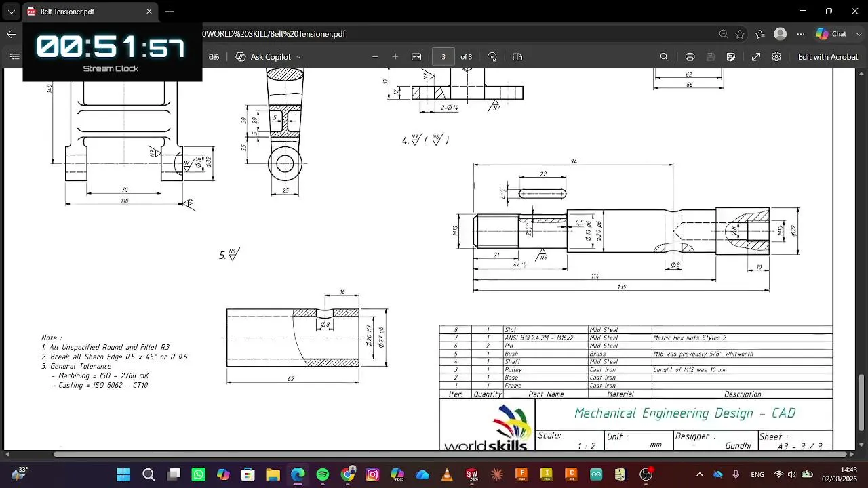Click Edit with Acrobat button
868x488 pixels.
click(x=828, y=57)
